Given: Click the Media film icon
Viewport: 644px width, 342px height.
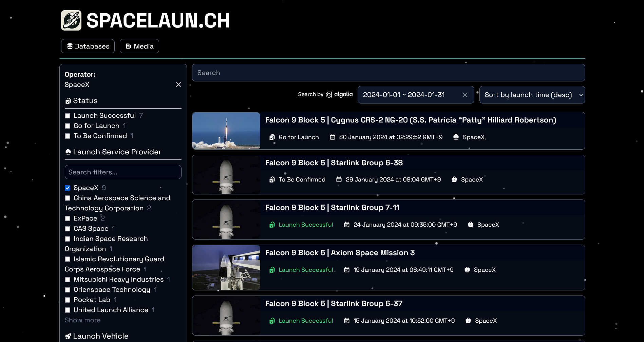Looking at the screenshot, I should pos(129,46).
